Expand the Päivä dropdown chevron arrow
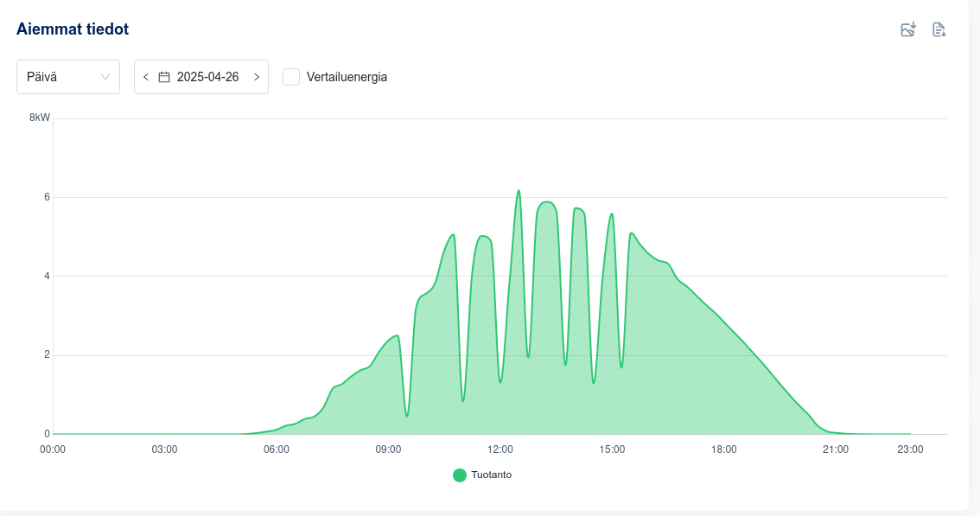The height and width of the screenshot is (516, 980). [x=105, y=77]
